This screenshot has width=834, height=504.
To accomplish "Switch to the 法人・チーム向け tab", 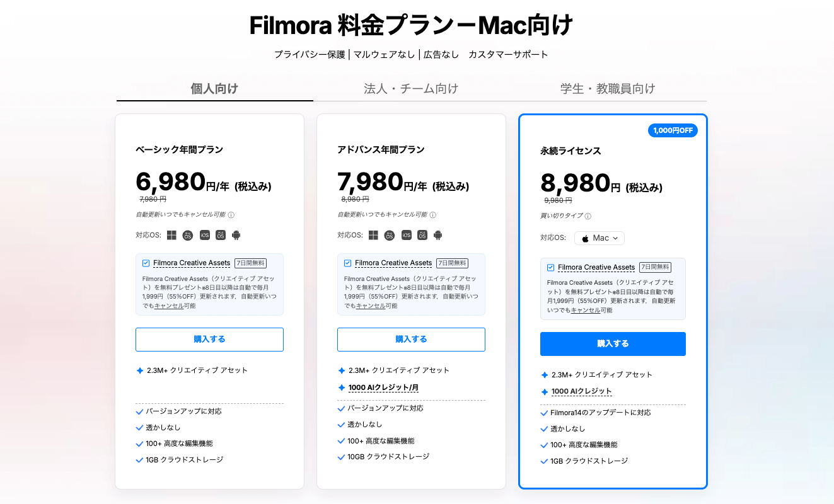I will coord(411,89).
